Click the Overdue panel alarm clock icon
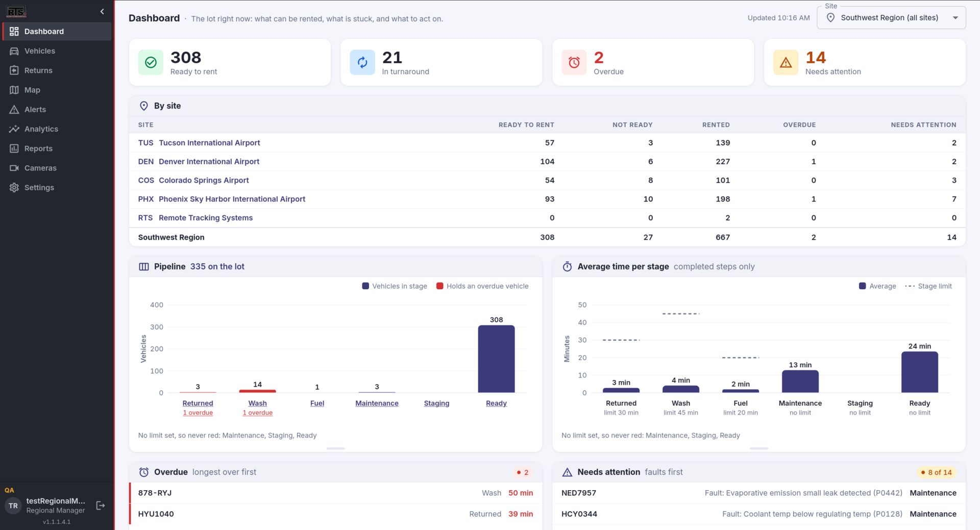The width and height of the screenshot is (980, 530). click(x=144, y=472)
